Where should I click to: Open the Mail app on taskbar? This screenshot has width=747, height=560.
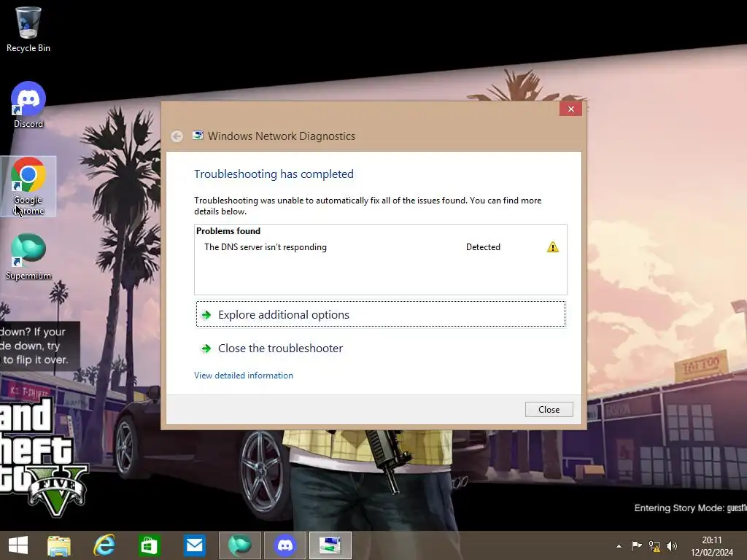pyautogui.click(x=194, y=545)
